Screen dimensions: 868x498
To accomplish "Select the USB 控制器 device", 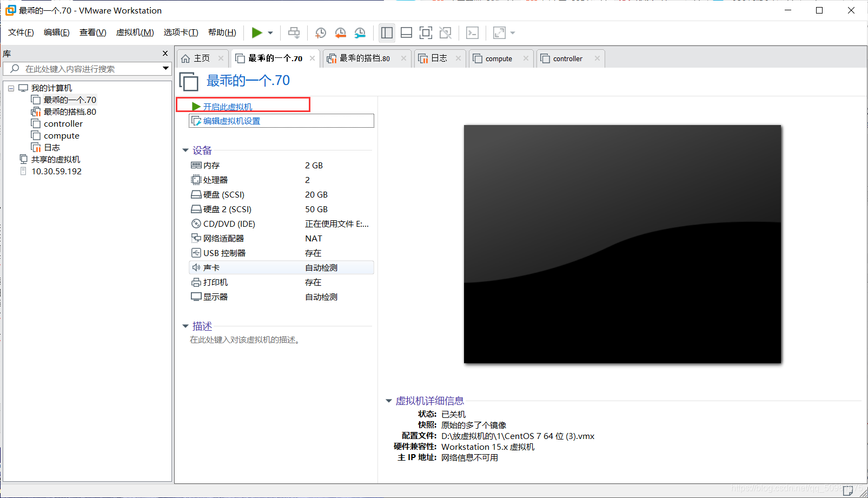I will coord(281,253).
